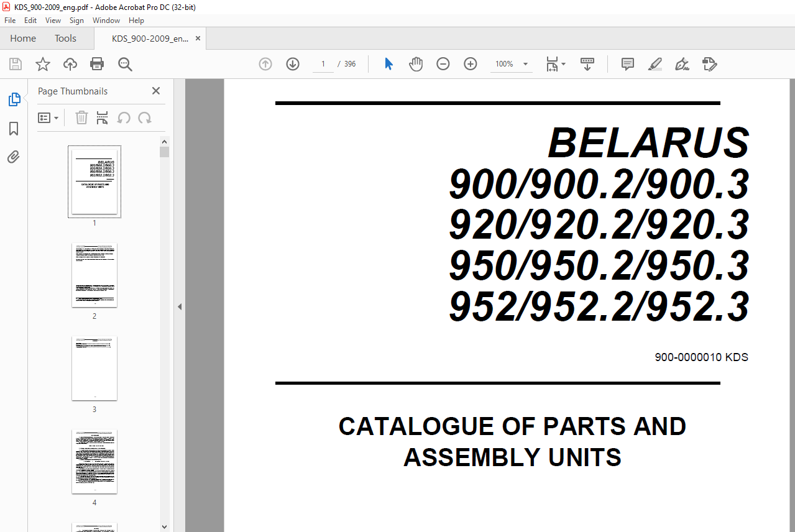The height and width of the screenshot is (532, 795).
Task: Click the Page Thumbnails panel title
Action: tap(73, 91)
